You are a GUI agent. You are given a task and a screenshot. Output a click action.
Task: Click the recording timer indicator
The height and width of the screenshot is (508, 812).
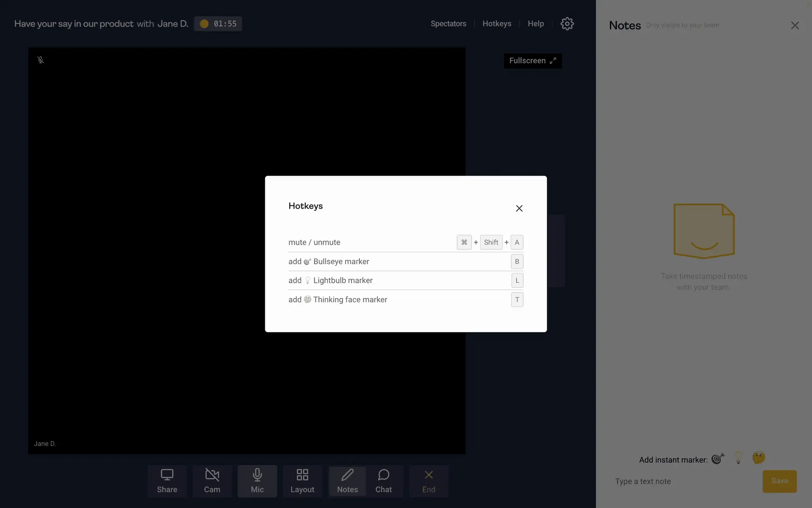click(x=218, y=24)
